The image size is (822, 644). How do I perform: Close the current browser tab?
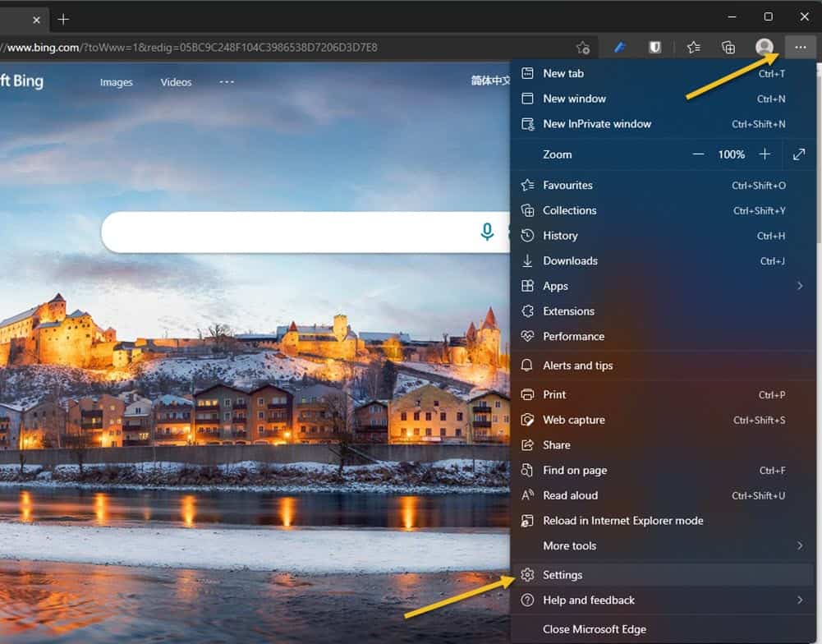[36, 20]
